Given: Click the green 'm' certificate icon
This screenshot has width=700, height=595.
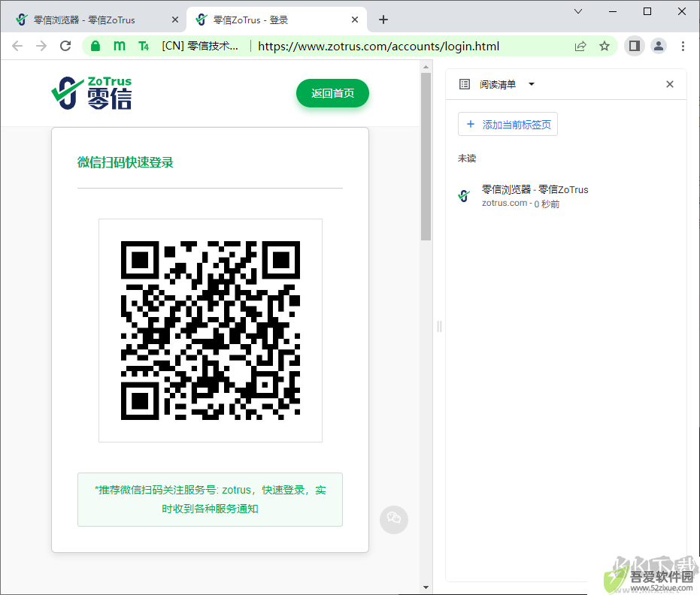Looking at the screenshot, I should (x=120, y=46).
